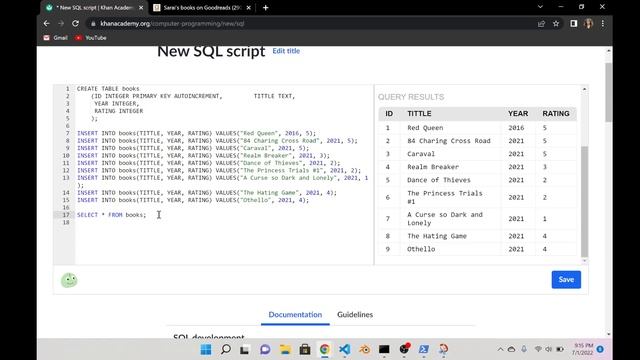
Task: Close the Sarai's books on Goodreads tab
Action: (x=249, y=7)
